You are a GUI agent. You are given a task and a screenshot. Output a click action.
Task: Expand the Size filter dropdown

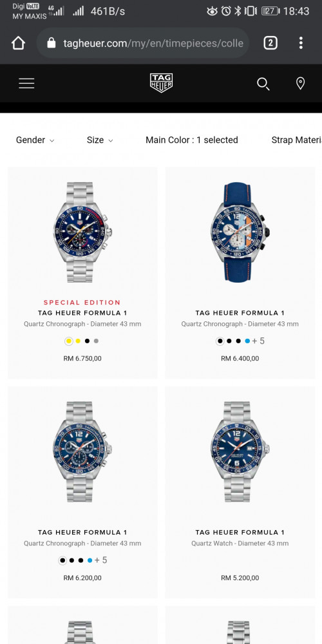(100, 140)
